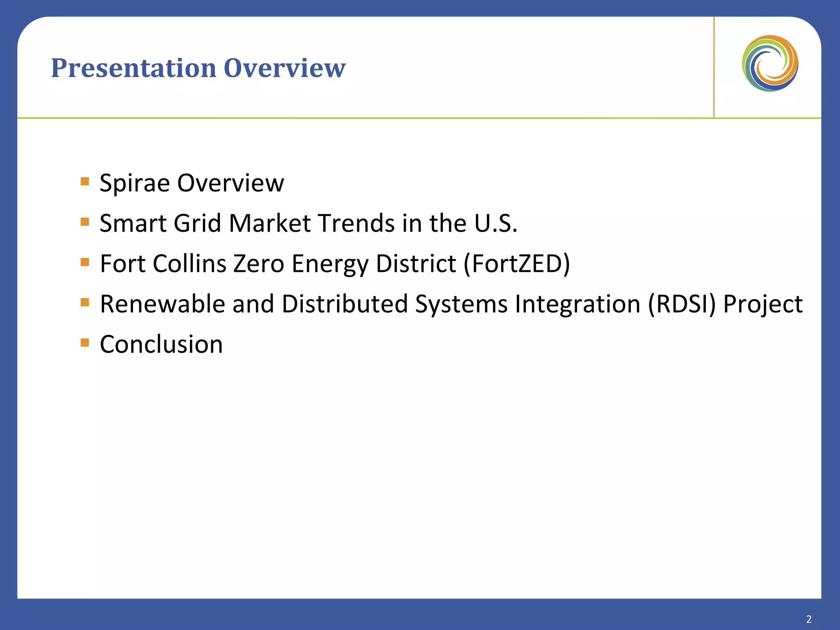Select the Conclusion bullet text

click(161, 344)
